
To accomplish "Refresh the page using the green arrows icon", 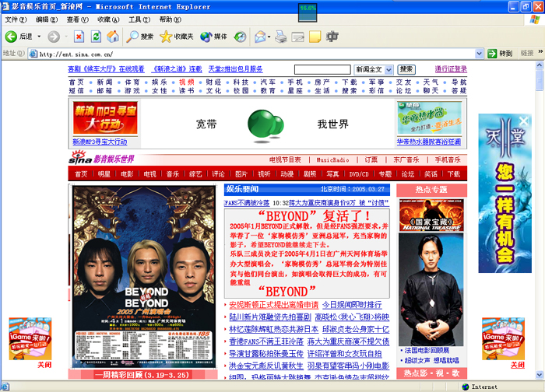I will click(x=96, y=37).
